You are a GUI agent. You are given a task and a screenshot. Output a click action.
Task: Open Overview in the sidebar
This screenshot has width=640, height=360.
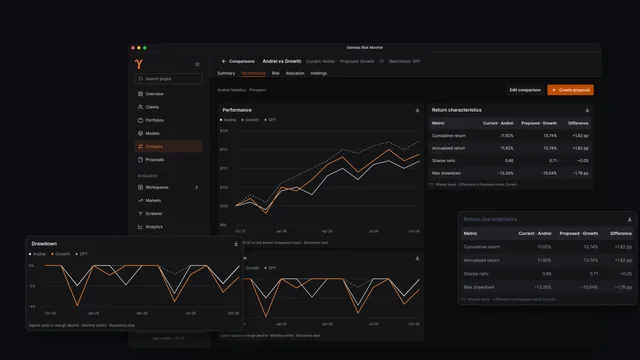tap(168, 94)
